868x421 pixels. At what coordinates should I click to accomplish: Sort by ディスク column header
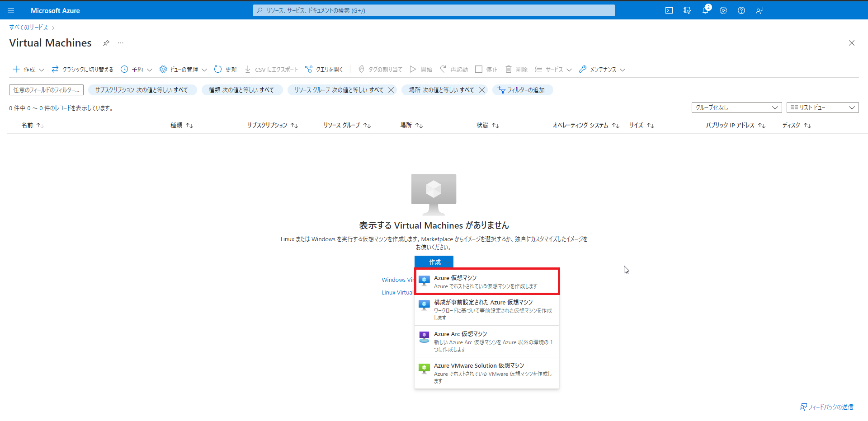(797, 125)
